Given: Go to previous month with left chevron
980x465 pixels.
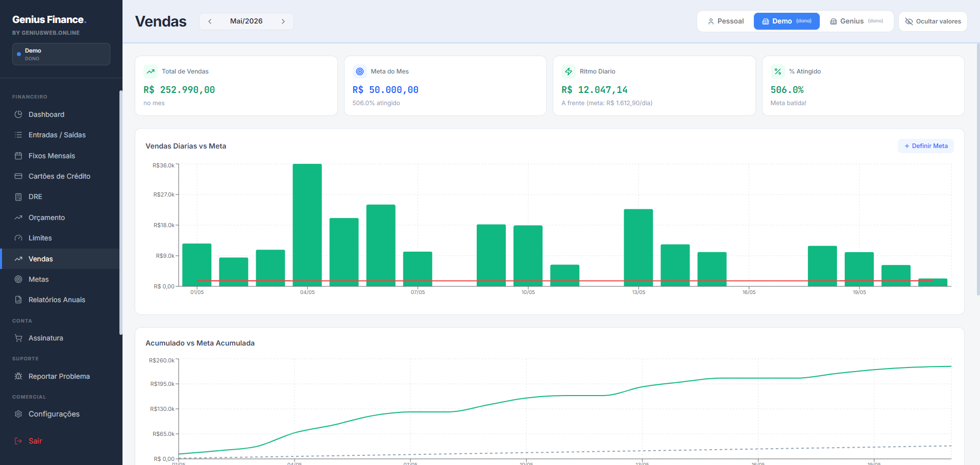Looking at the screenshot, I should pyautogui.click(x=210, y=21).
